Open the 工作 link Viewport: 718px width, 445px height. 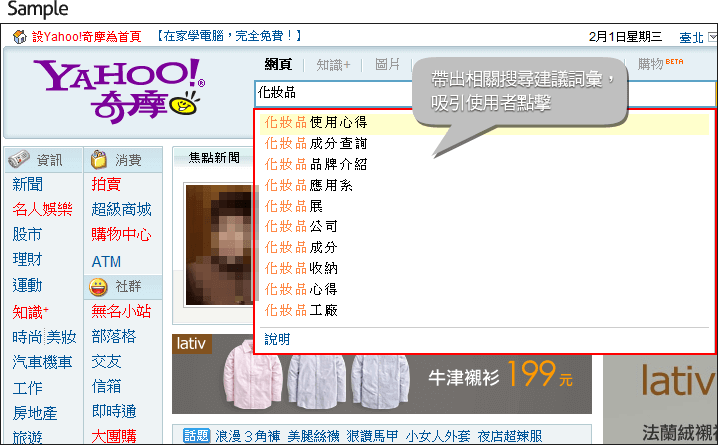click(x=27, y=388)
